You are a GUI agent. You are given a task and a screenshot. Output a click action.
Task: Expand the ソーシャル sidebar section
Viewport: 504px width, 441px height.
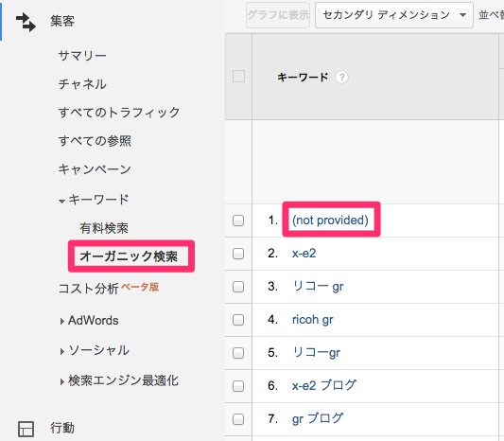click(95, 350)
